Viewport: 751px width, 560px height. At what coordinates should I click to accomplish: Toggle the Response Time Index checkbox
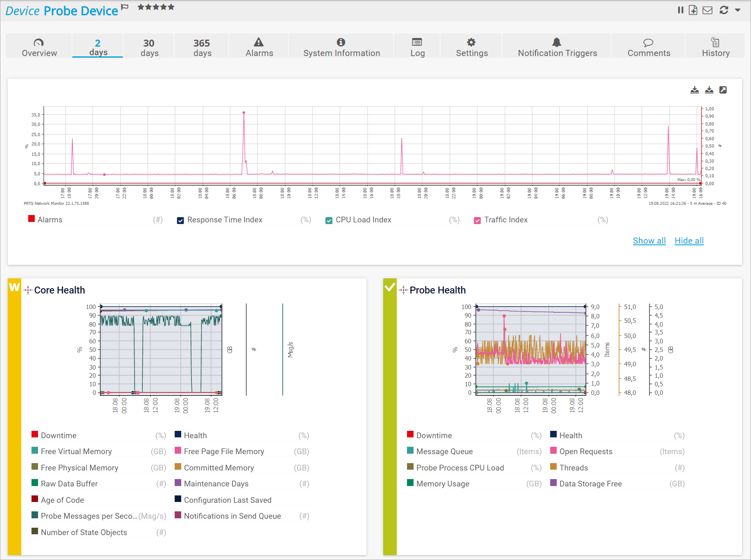pyautogui.click(x=180, y=220)
